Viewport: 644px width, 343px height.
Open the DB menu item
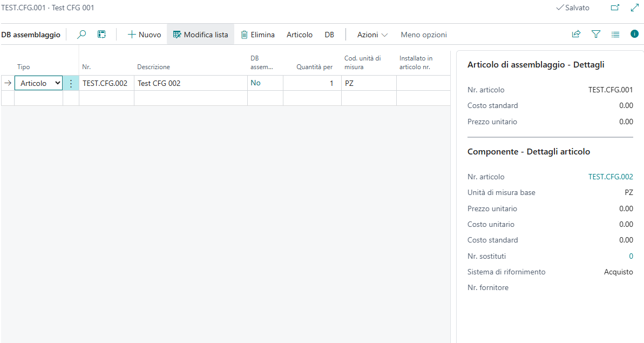coord(329,35)
